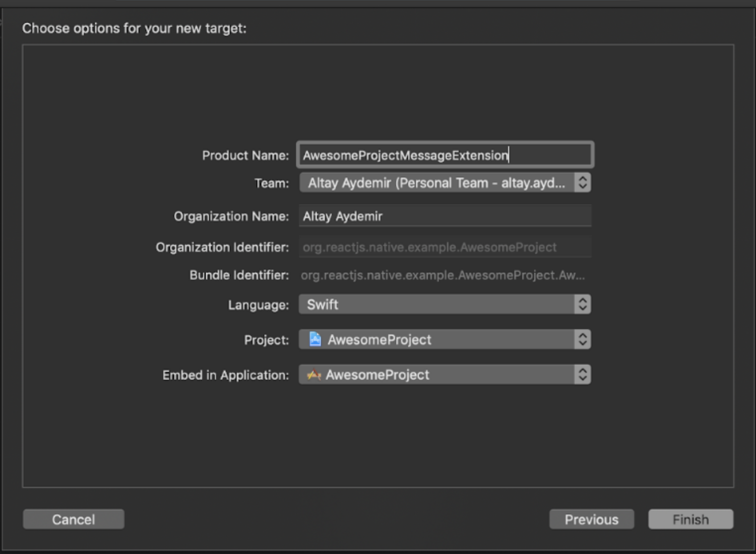The height and width of the screenshot is (554, 756).
Task: Click the Product Name text field
Action: pos(445,155)
